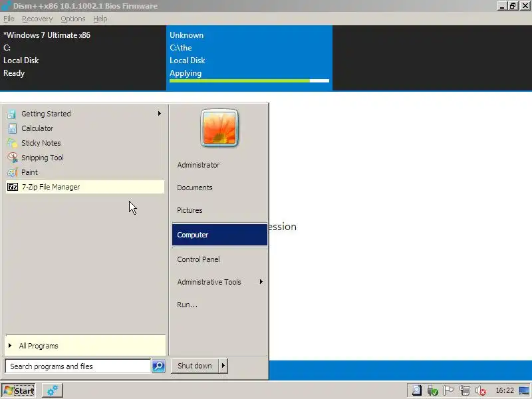Click the muted volume tray icon
Viewport: 532px width, 399px height.
coord(480,390)
